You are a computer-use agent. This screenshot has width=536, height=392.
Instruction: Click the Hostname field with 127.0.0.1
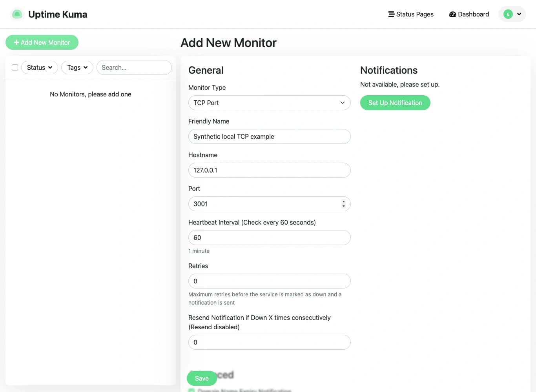270,170
